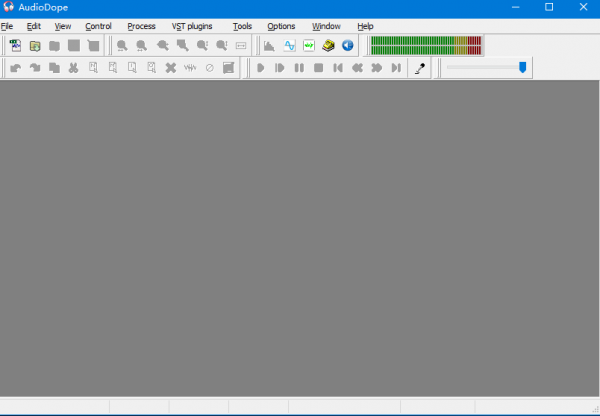Open the Edit menu

point(34,26)
